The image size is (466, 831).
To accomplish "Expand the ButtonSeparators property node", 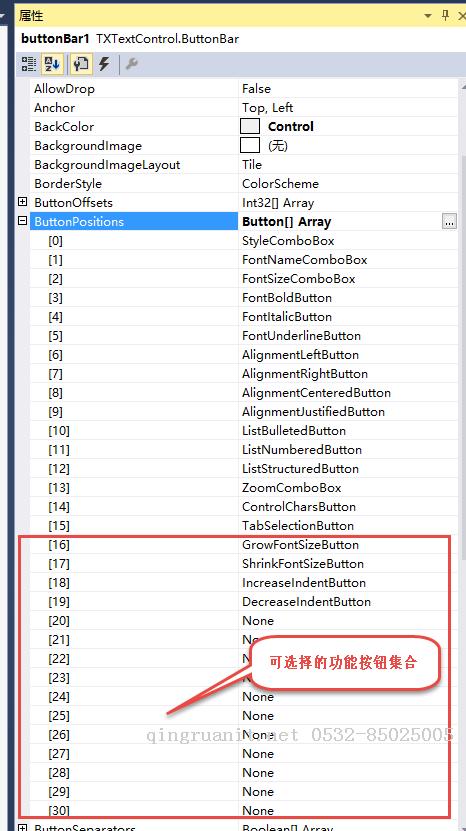I will tap(22, 827).
